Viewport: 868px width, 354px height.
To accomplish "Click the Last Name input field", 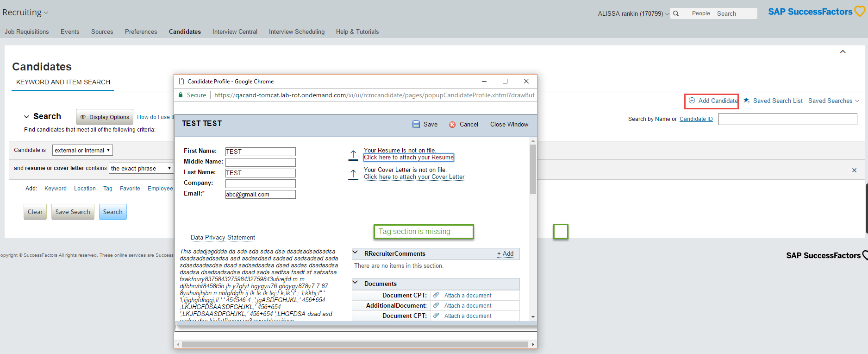I will (x=260, y=173).
